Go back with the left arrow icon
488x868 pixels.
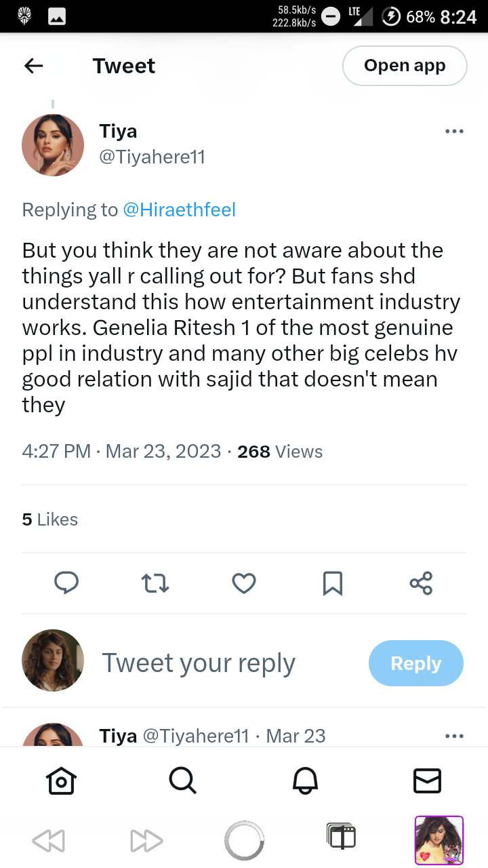33,66
